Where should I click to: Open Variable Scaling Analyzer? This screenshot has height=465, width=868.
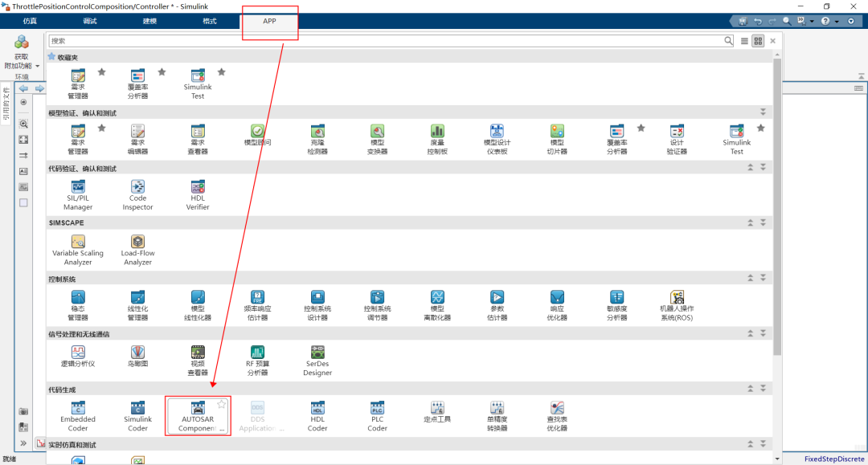tap(78, 248)
